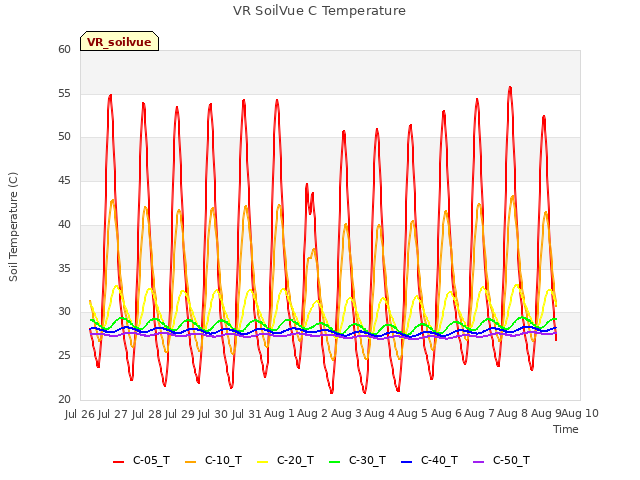This screenshot has width=640, height=480.
Task: Click the Time axis title
Action: 566,429
